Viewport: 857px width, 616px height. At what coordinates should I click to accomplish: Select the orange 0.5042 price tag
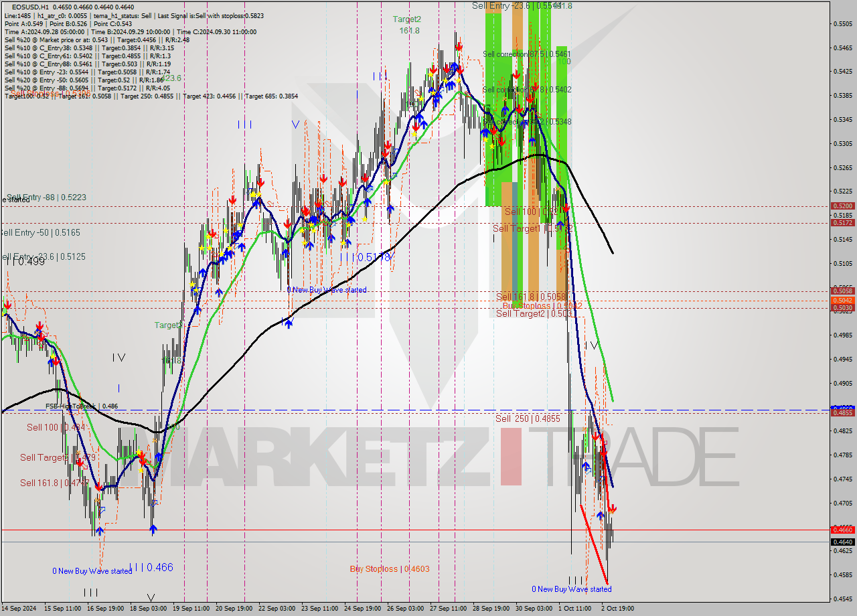point(842,301)
